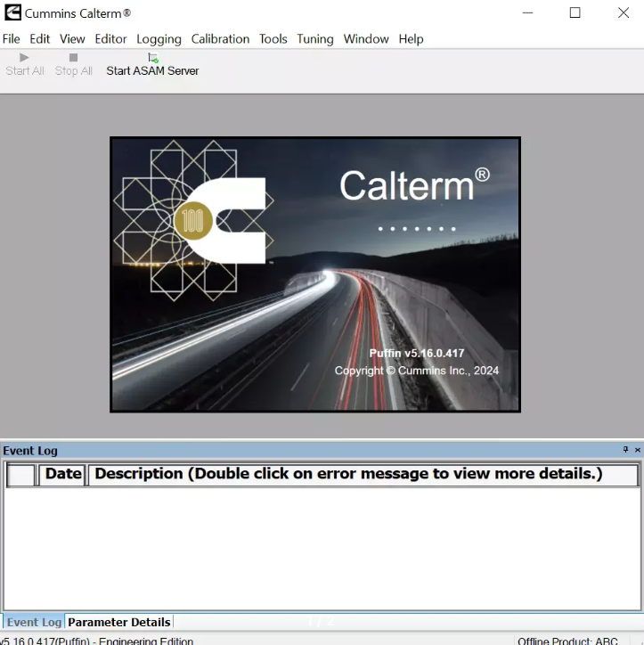Sort by the Date column header
Image resolution: width=644 pixels, height=645 pixels.
(63, 474)
